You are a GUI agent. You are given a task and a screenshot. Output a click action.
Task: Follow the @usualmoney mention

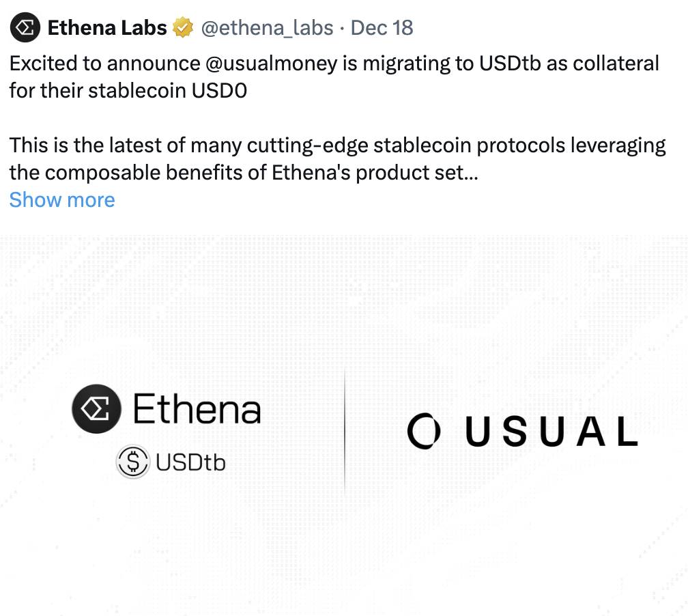271,64
